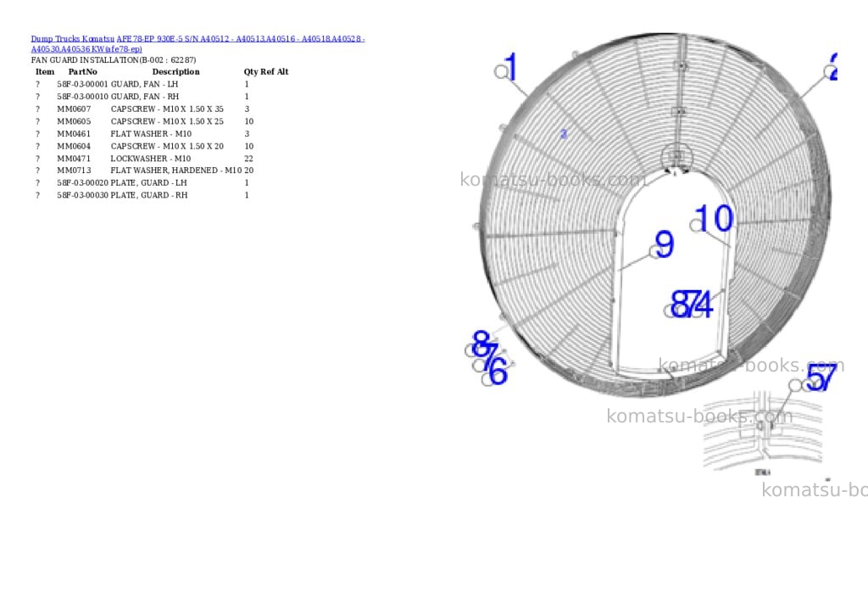868x615 pixels.
Task: Click quantity 22 in the LOCKWASHER row
Action: (x=248, y=159)
